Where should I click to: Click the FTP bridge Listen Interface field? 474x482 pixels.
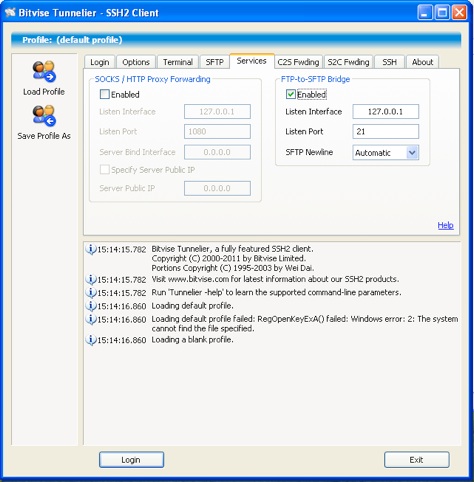tap(386, 112)
